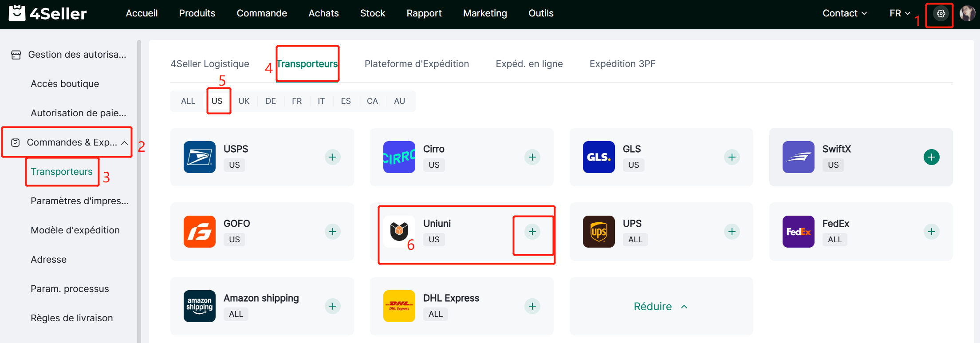
Task: Collapse the carrier list with Réduire
Action: (x=661, y=307)
